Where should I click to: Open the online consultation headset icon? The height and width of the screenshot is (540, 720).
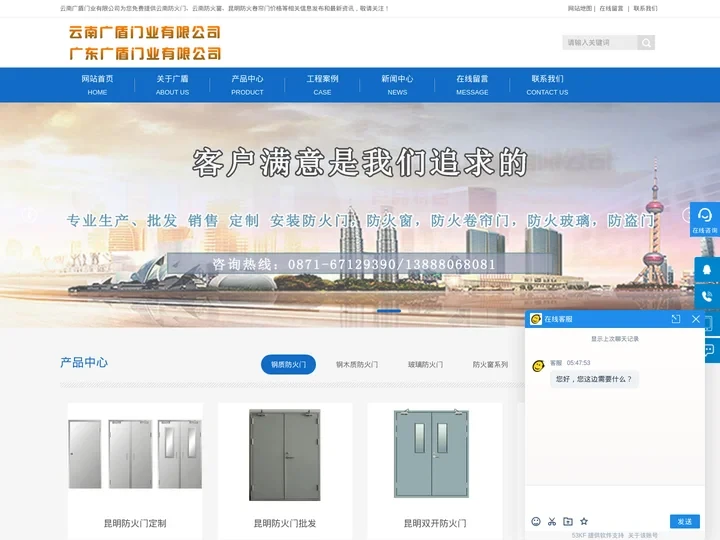tap(705, 219)
